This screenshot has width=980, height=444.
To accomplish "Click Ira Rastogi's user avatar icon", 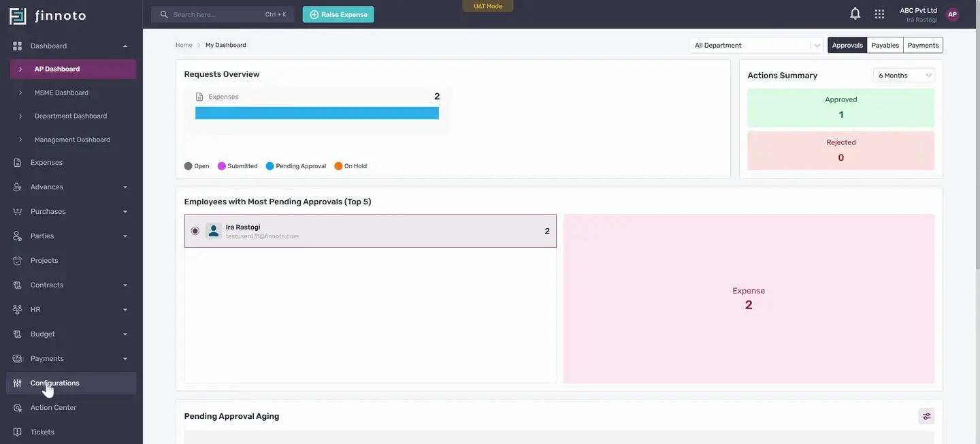I will [214, 231].
